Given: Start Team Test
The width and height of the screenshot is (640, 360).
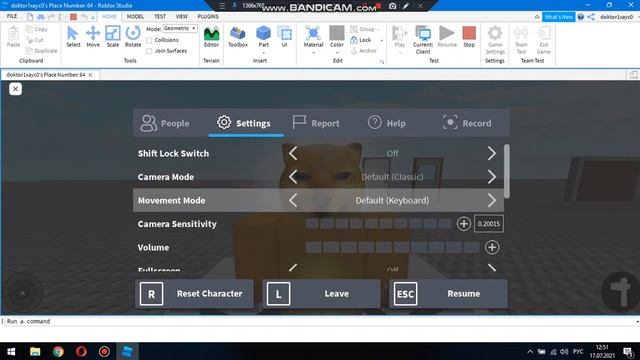Looking at the screenshot, I should (521, 40).
